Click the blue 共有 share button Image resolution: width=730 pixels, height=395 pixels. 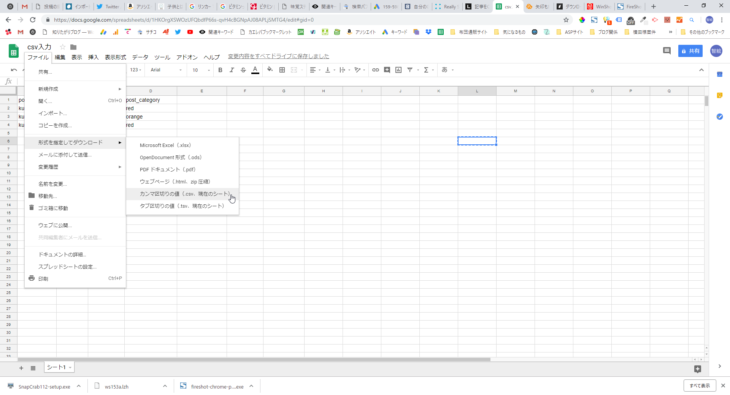[x=690, y=51]
